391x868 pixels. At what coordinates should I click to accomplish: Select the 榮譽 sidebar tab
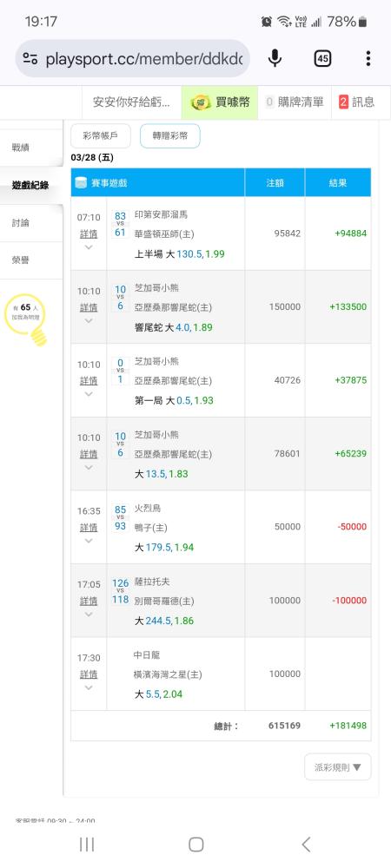31,260
